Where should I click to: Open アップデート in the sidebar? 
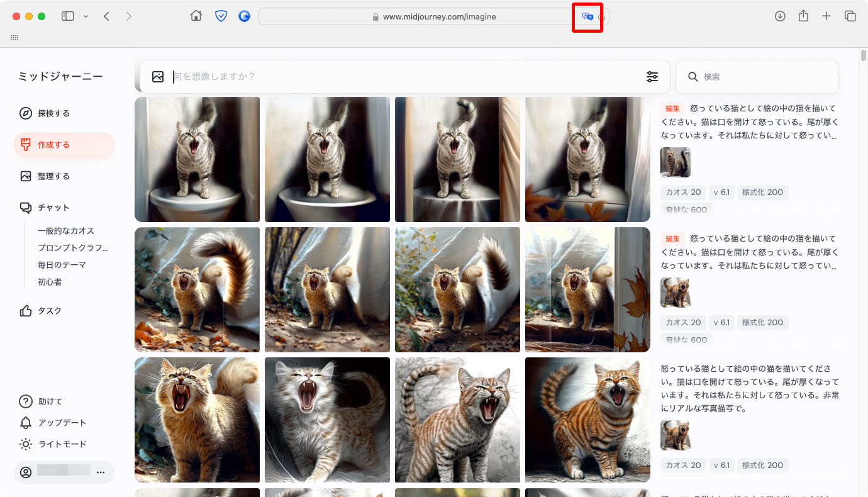[53, 423]
